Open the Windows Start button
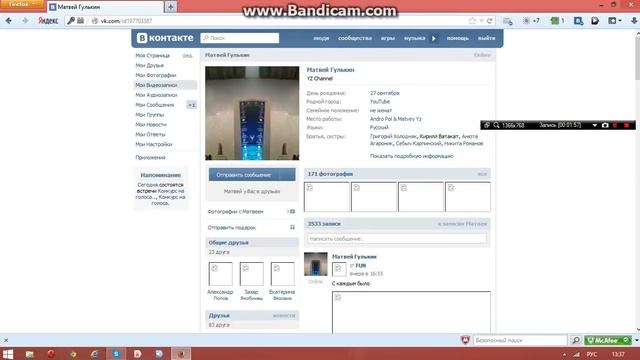640x360 pixels. coord(8,354)
